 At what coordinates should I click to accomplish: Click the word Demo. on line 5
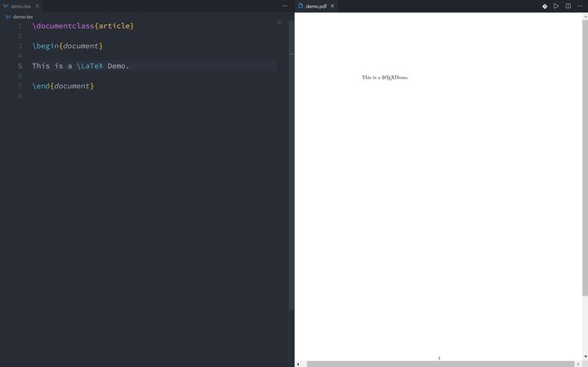118,65
